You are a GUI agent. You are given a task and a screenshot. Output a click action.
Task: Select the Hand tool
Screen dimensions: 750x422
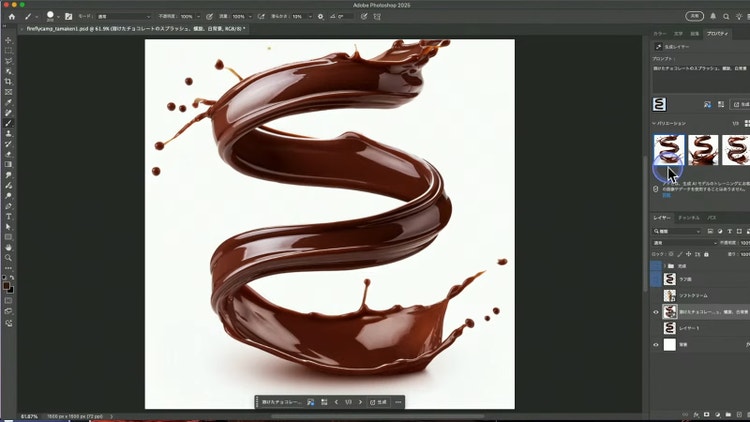[x=9, y=247]
